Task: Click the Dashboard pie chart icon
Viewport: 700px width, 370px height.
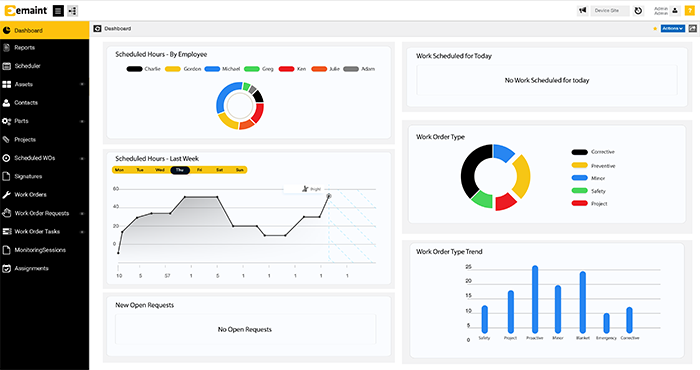Action: (x=6, y=30)
